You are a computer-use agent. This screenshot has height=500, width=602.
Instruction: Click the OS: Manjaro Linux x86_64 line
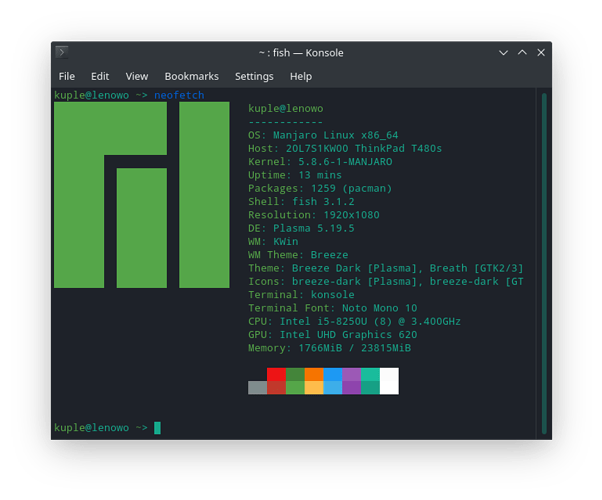(323, 135)
